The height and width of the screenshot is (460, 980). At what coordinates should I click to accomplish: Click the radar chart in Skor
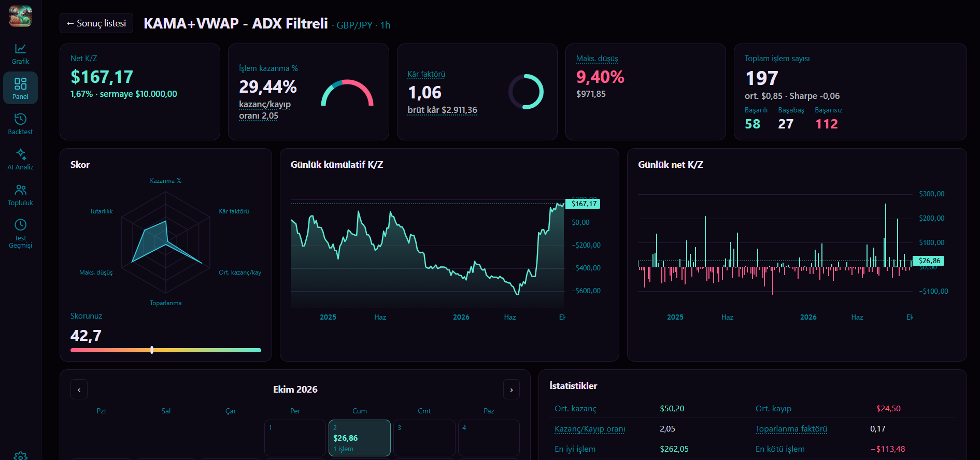[166, 242]
